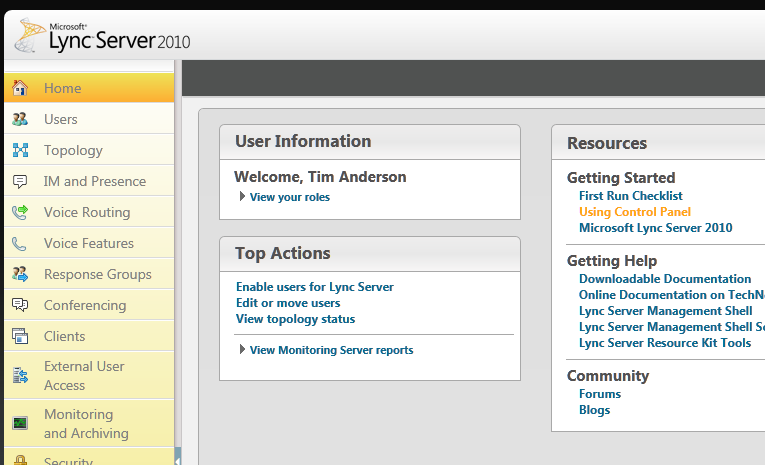This screenshot has height=465, width=765.
Task: Click the Lync Server 2010 logo
Action: 102,36
